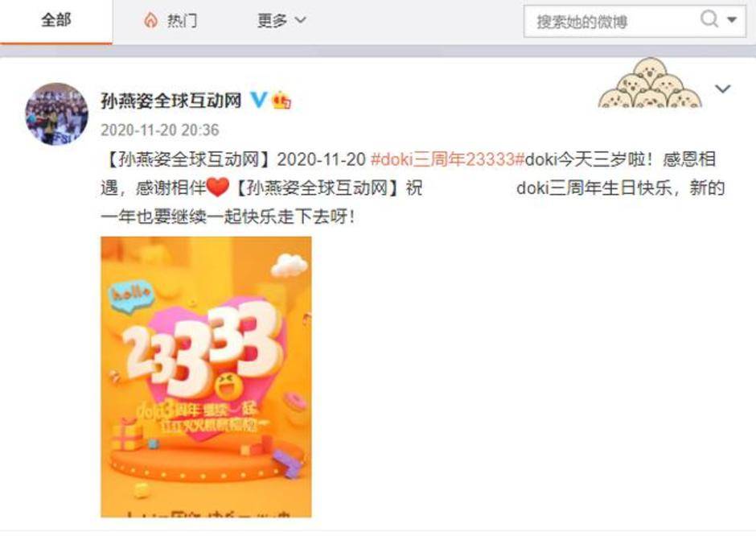
Task: Click the white cloud in the poster
Action: pyautogui.click(x=289, y=265)
